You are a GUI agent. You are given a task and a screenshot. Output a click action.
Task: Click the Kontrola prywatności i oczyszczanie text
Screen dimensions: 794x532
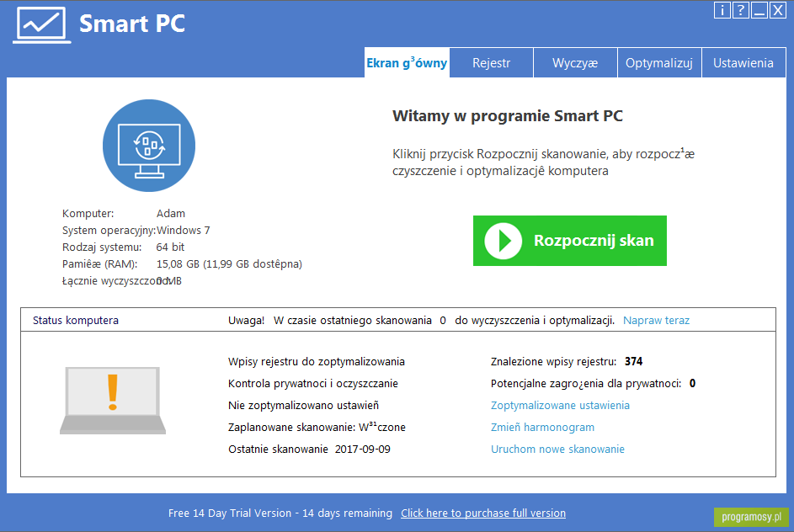[313, 384]
